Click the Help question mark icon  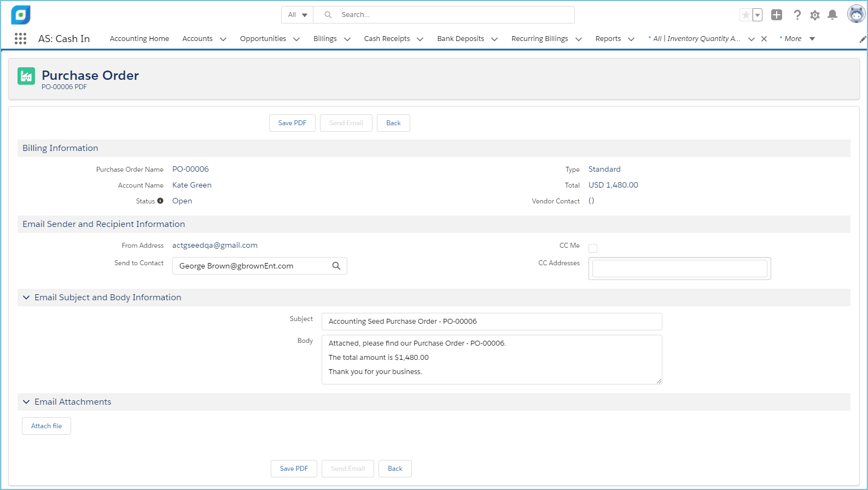tap(797, 15)
